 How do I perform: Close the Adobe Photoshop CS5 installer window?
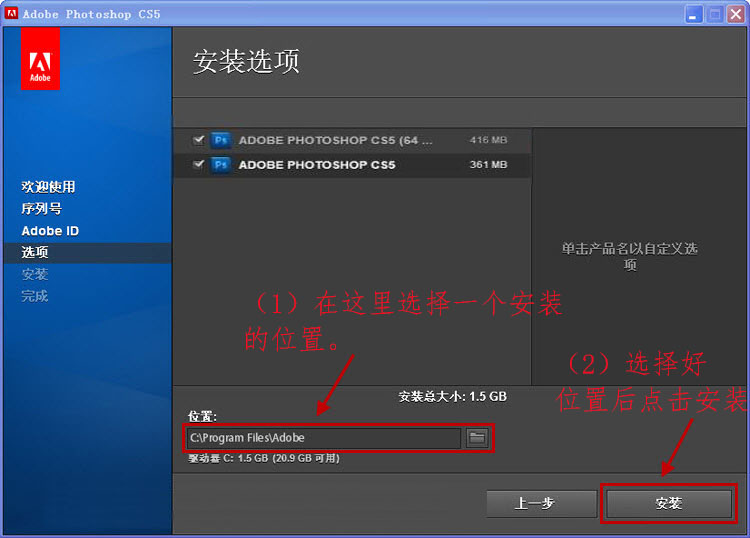(x=737, y=14)
